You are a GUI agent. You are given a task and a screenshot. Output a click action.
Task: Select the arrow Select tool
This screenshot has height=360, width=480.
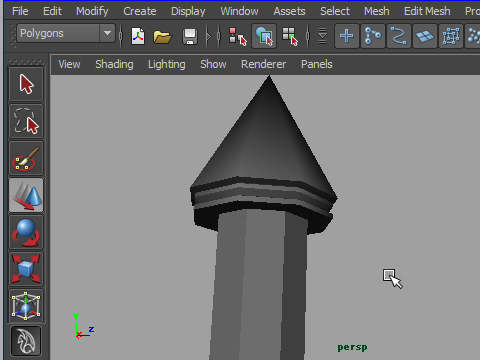coord(26,84)
